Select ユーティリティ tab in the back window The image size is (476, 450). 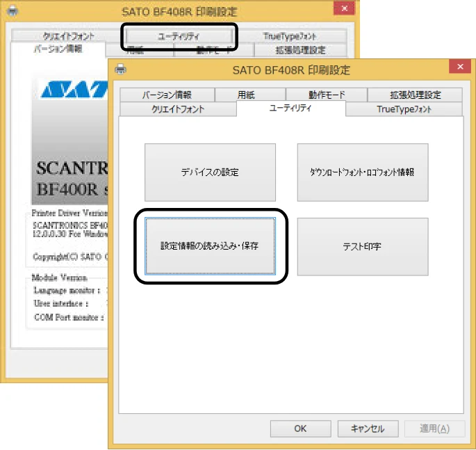coord(179,36)
